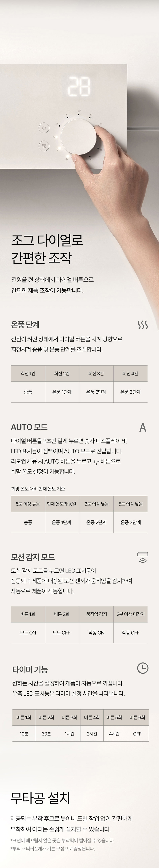Click the 5도 이상 높음 header cell

click(28, 504)
